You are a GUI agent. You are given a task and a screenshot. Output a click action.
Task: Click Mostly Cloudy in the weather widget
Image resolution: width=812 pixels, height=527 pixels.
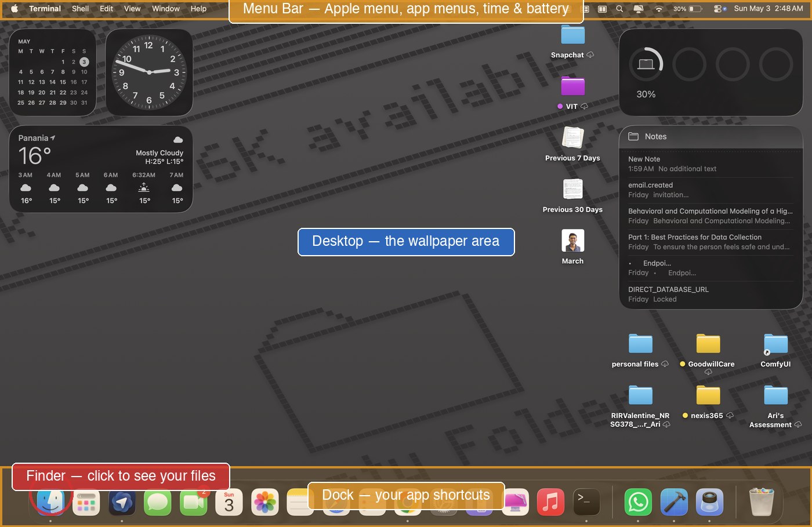pos(159,153)
